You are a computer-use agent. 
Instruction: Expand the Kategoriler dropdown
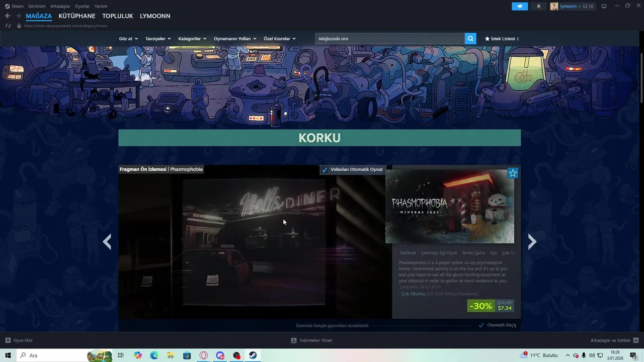(192, 39)
